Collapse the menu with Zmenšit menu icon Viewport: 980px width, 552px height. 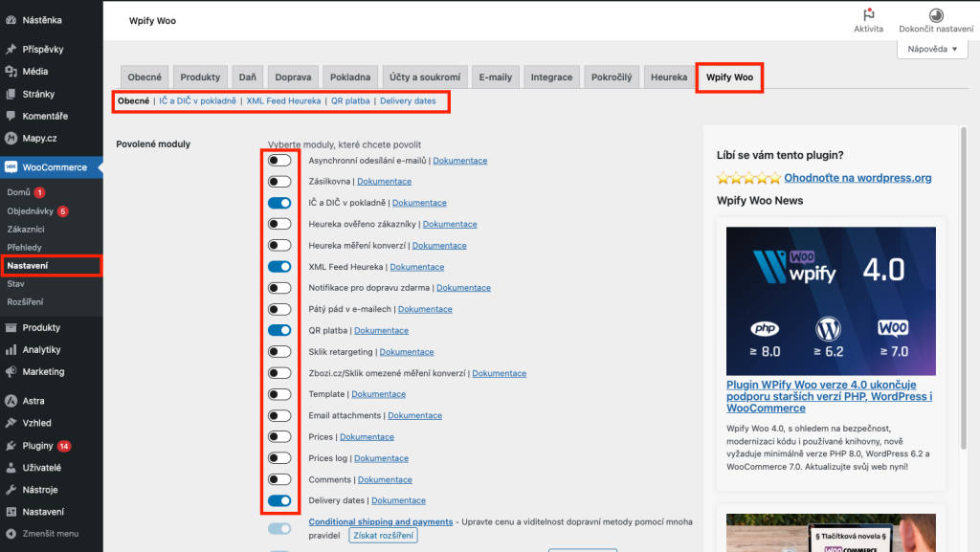pyautogui.click(x=11, y=534)
